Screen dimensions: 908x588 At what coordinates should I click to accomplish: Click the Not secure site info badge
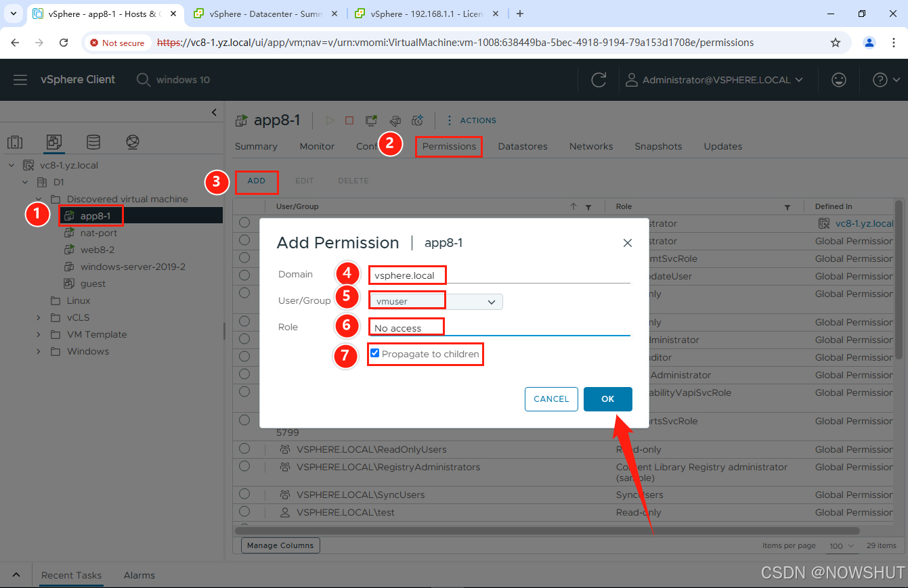coord(118,43)
